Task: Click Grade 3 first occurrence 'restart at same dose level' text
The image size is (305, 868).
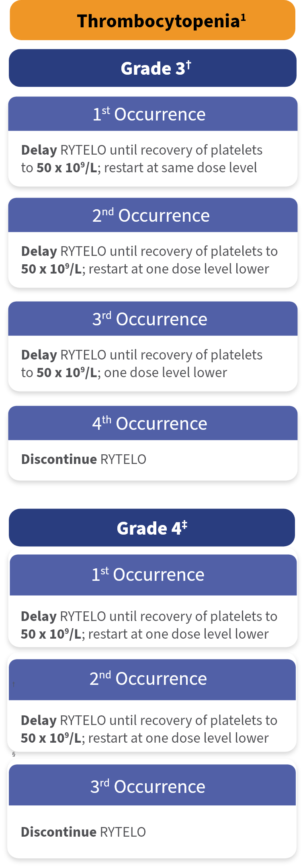Action: click(180, 167)
